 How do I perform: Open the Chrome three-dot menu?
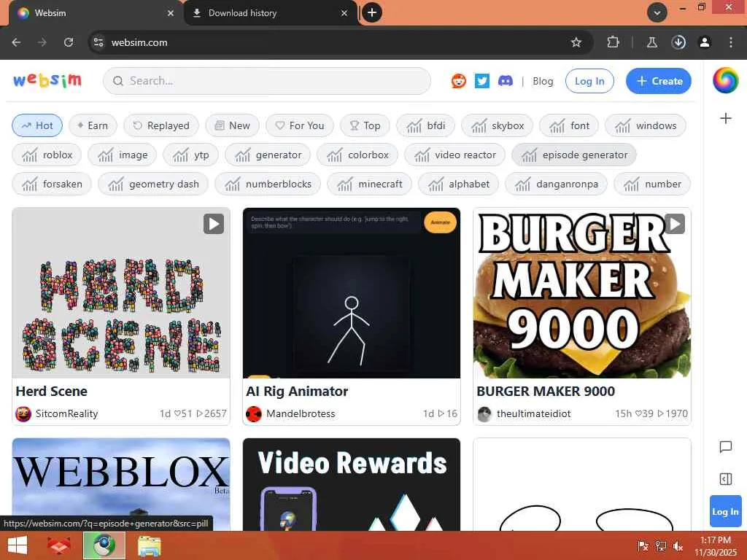pos(730,42)
